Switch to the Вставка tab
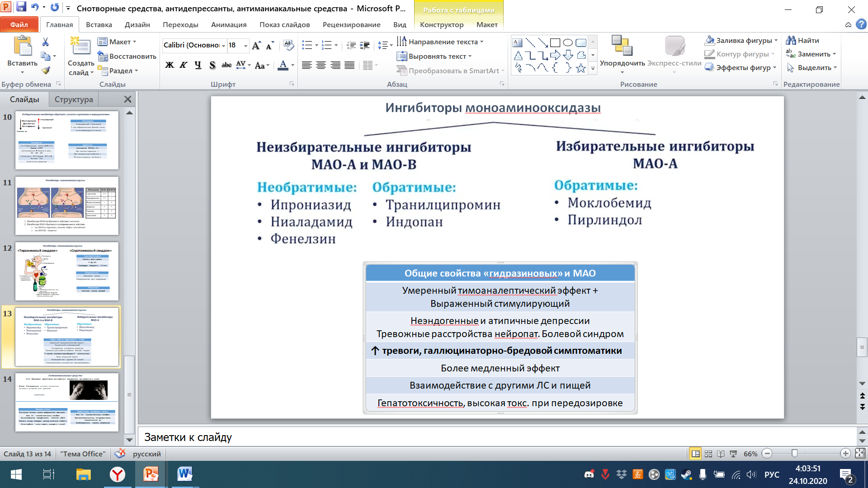The width and height of the screenshot is (868, 488). click(x=99, y=24)
